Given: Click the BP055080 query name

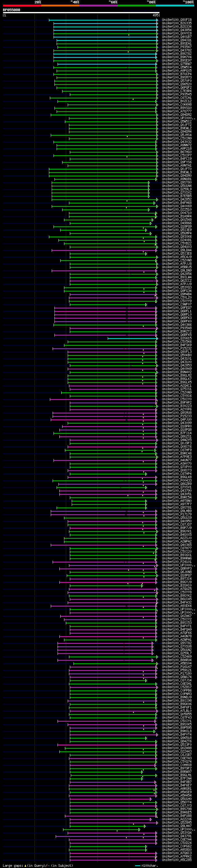Looking at the screenshot, I should [x=11, y=10].
